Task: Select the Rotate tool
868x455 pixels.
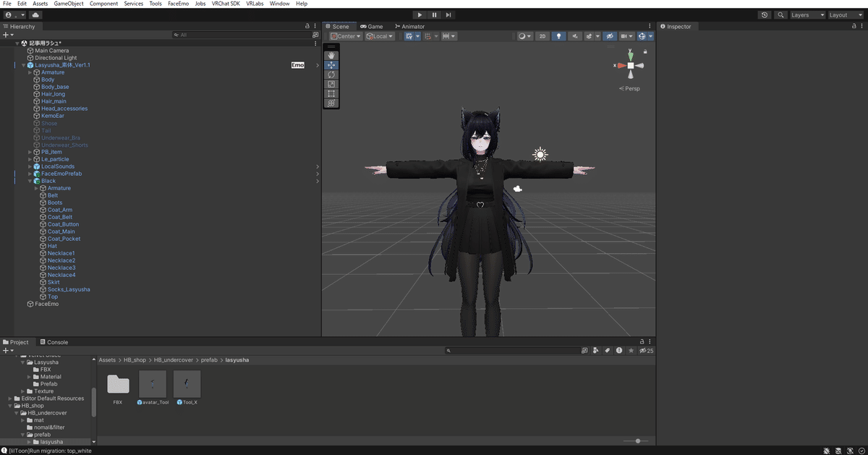Action: point(331,75)
